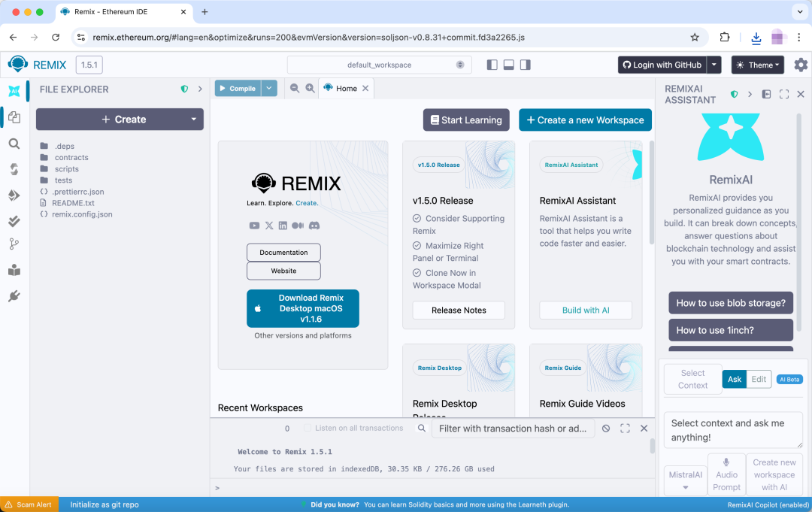This screenshot has height=512, width=812.
Task: Open the browser downloads icon
Action: 756,38
